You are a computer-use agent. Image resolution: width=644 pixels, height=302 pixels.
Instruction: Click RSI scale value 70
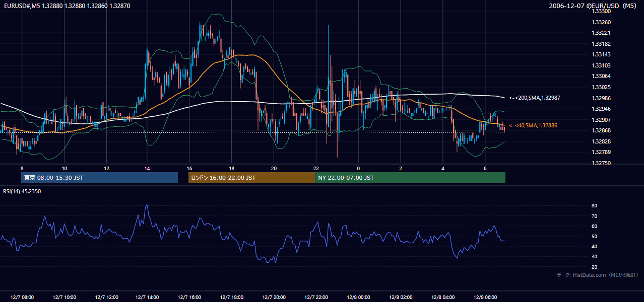(x=595, y=216)
